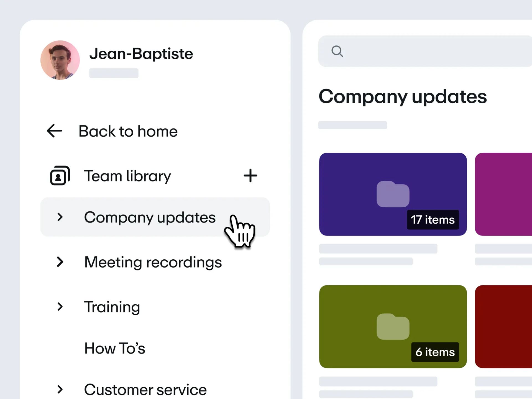Click the 17 items badge
This screenshot has height=399, width=532.
(x=433, y=220)
